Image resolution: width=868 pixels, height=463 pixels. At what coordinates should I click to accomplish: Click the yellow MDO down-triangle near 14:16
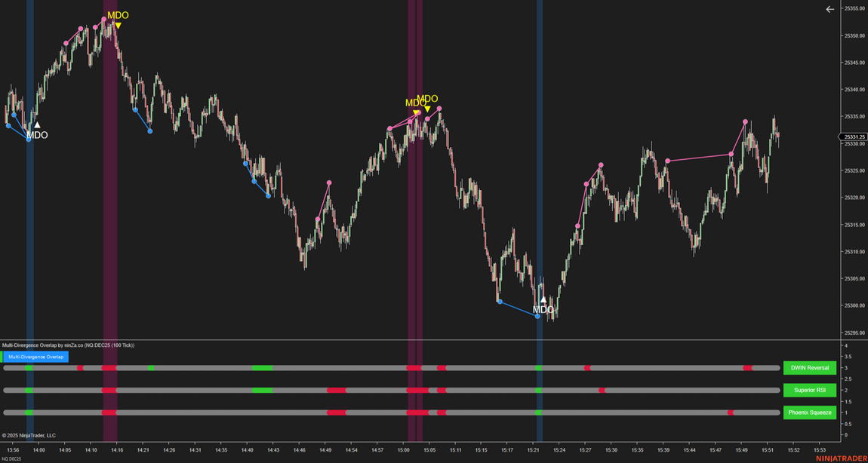[x=118, y=26]
